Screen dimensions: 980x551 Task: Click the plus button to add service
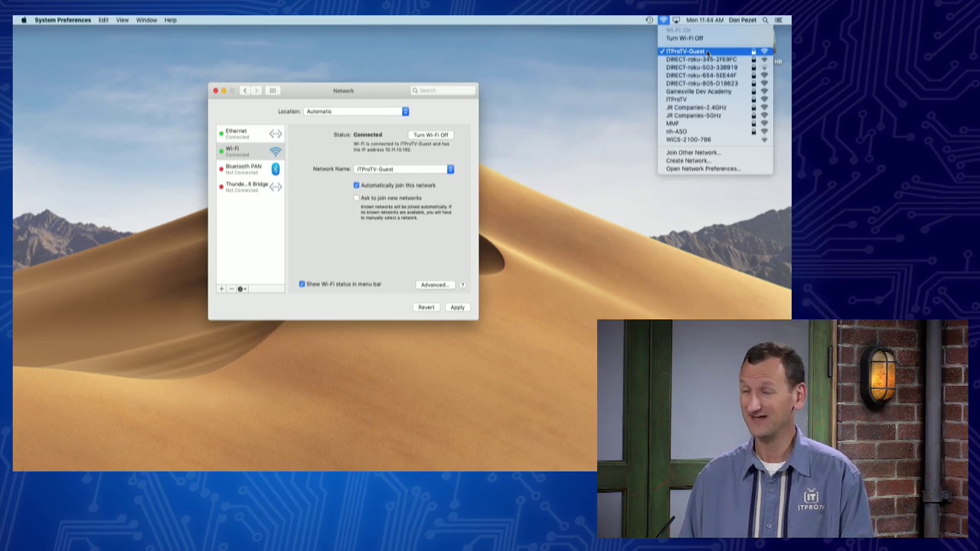point(221,289)
